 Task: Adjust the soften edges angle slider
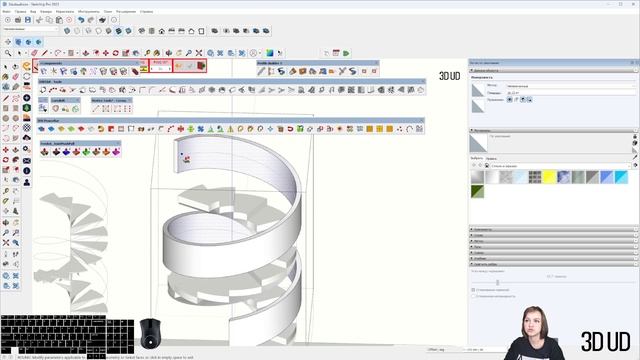coord(498,282)
